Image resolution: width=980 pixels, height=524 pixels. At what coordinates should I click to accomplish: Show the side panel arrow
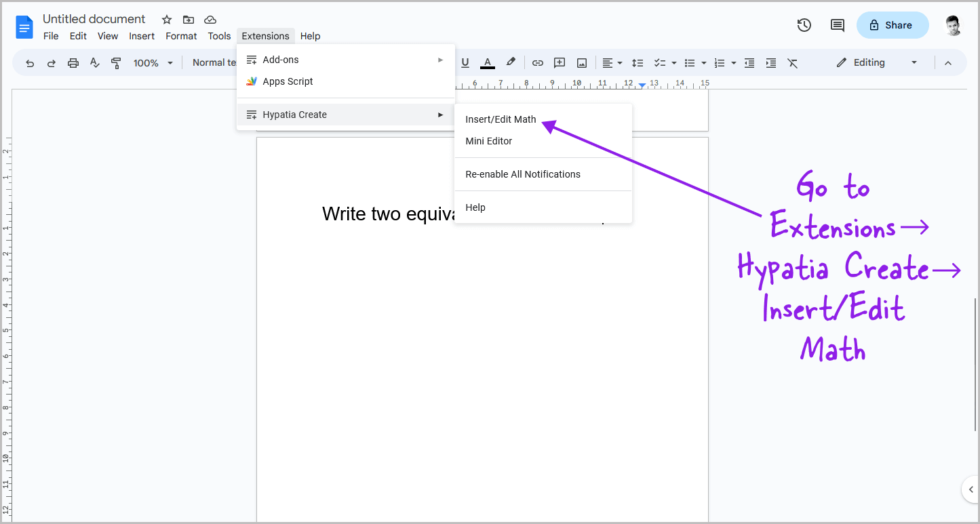click(971, 489)
